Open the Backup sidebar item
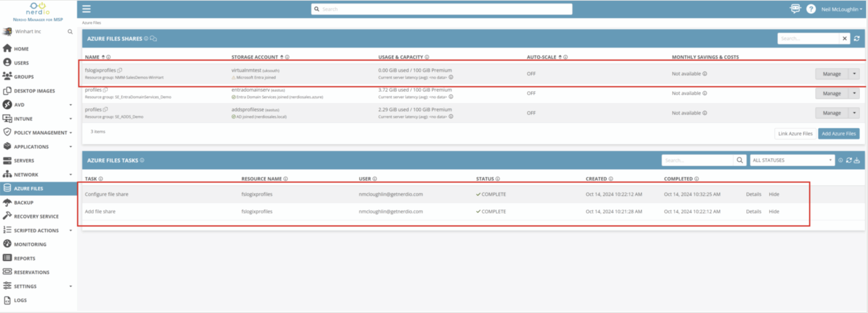Screen dimensions: 868x313 tap(23, 203)
